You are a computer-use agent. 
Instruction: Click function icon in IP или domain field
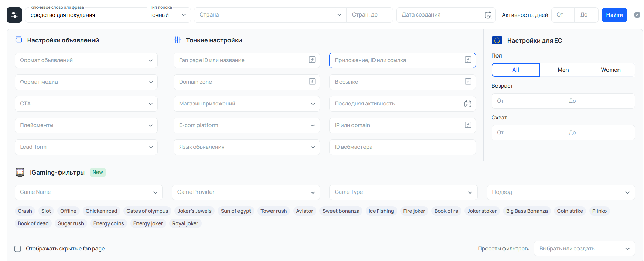point(468,125)
